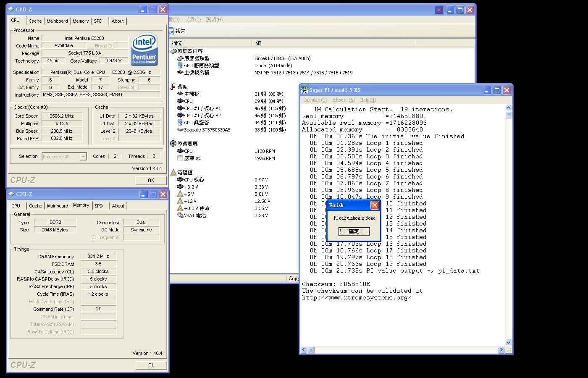Screen dimensions: 588x378
Task: Click the field column header in the monitor list
Action: (210, 43)
